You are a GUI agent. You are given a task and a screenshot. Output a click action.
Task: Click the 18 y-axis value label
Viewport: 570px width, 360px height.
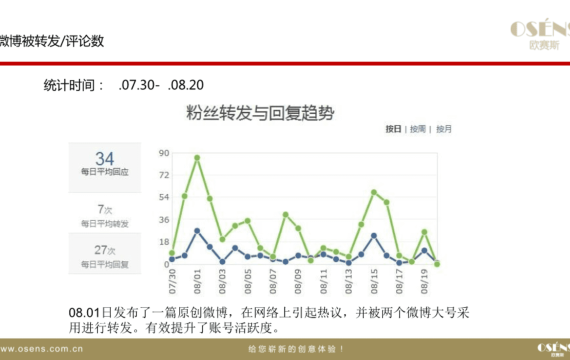coord(164,242)
